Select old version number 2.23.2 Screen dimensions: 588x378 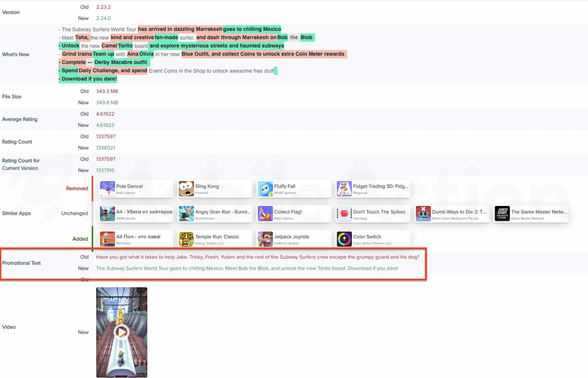[x=103, y=7]
